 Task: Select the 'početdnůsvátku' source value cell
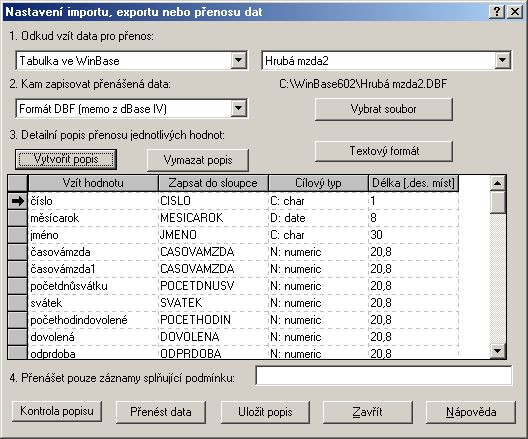[93, 286]
